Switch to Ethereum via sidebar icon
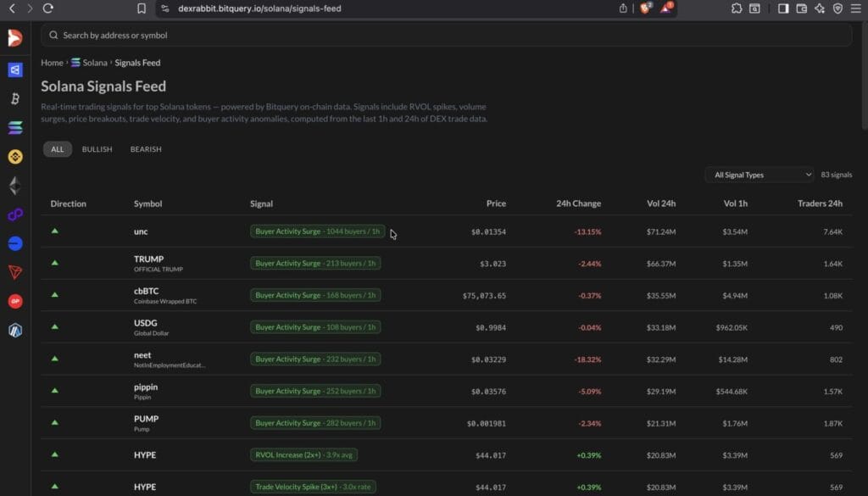 (14, 186)
